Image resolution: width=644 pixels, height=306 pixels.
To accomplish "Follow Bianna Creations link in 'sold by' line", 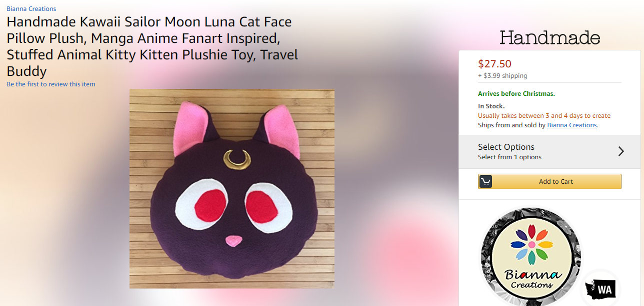I will 572,125.
